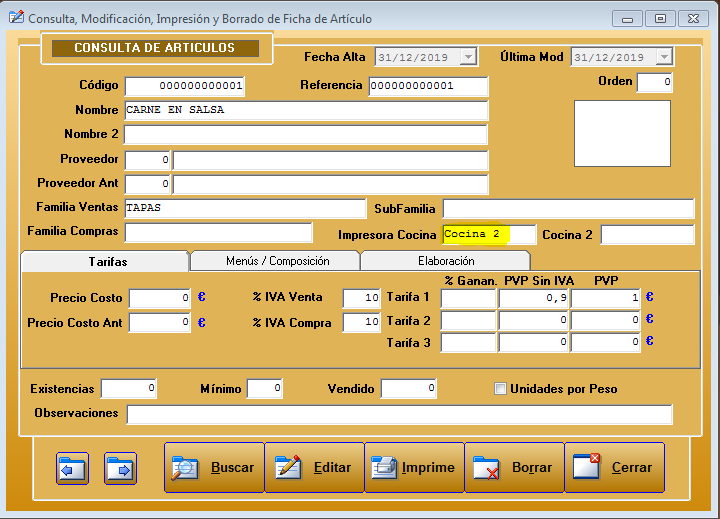Viewport: 720px width, 519px height.
Task: Switch to the Elaboración tab
Action: point(446,261)
